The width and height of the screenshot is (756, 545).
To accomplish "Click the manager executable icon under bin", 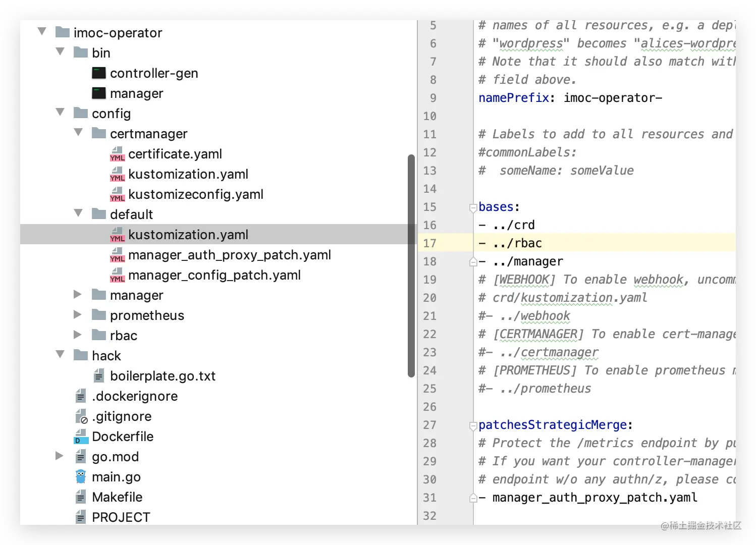I will tap(99, 93).
